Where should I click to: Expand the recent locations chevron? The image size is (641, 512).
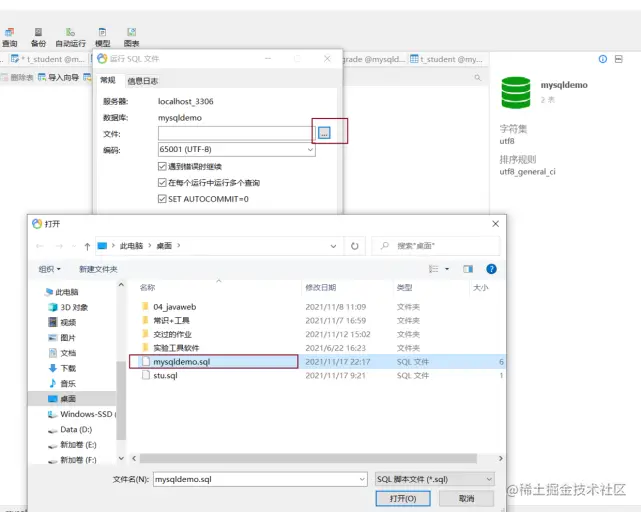pyautogui.click(x=74, y=246)
